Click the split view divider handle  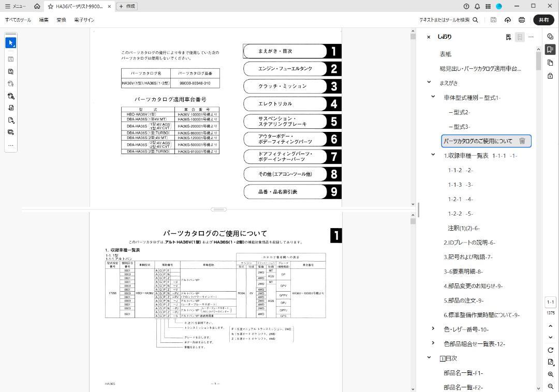(x=218, y=209)
